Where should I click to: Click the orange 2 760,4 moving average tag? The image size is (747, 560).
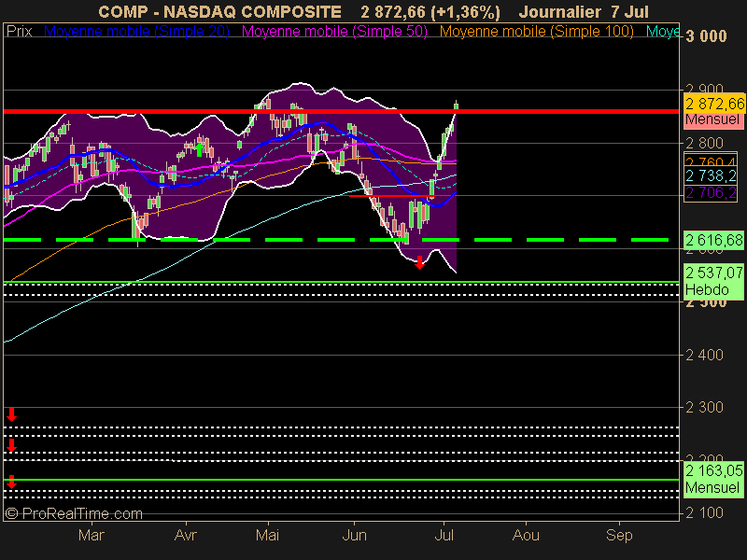(711, 160)
